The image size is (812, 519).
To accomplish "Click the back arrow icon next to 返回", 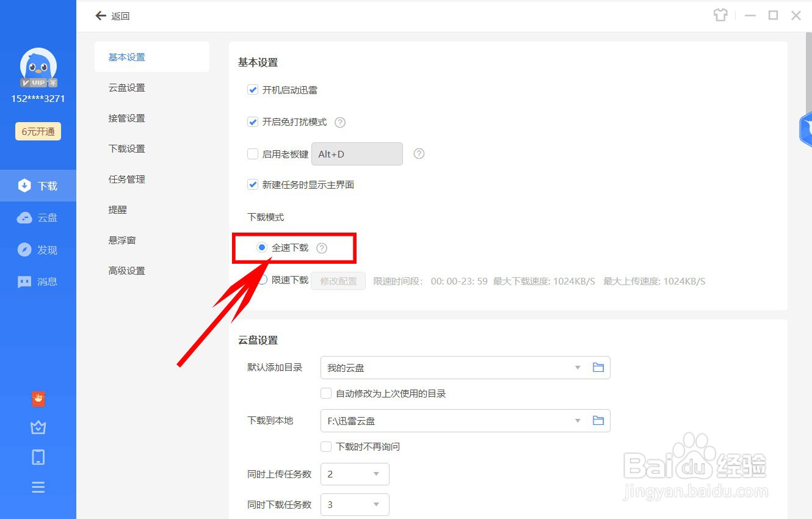I will click(x=101, y=16).
